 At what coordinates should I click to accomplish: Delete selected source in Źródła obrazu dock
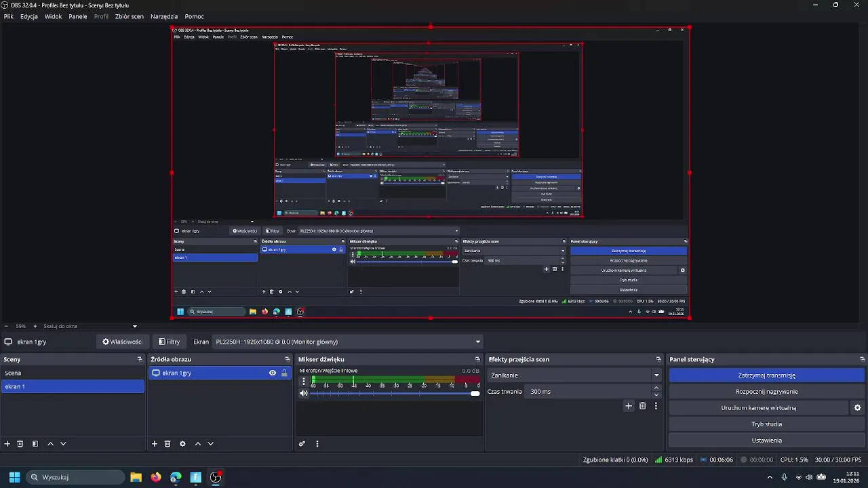point(167,444)
